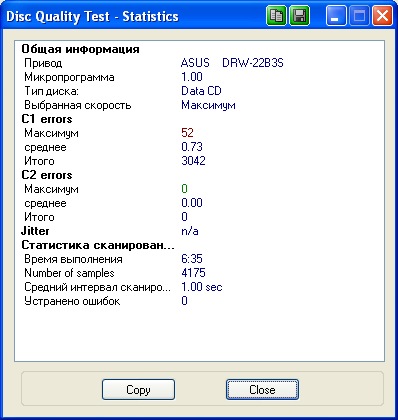Click the 'Выбранная скорость' label

78,105
